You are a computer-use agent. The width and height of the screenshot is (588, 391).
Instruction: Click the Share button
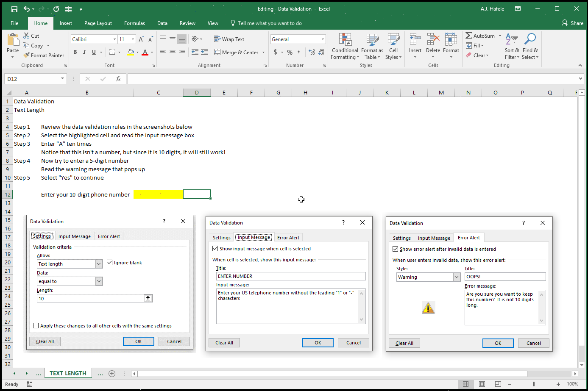tap(572, 23)
